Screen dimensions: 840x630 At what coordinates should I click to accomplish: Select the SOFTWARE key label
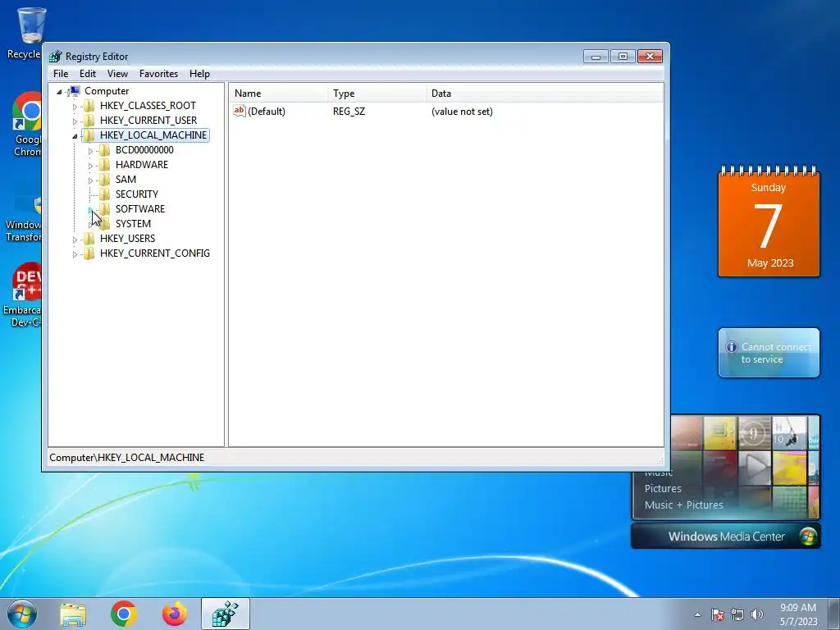(x=140, y=209)
